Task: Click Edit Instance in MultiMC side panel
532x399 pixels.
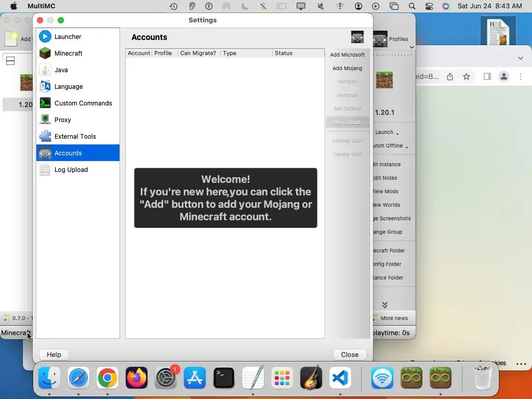Action: coord(387,165)
